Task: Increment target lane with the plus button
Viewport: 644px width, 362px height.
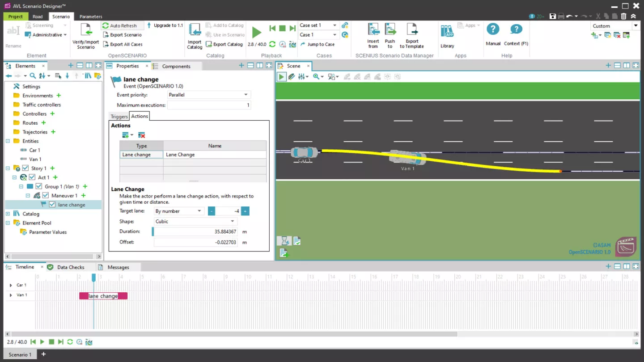Action: 245,211
